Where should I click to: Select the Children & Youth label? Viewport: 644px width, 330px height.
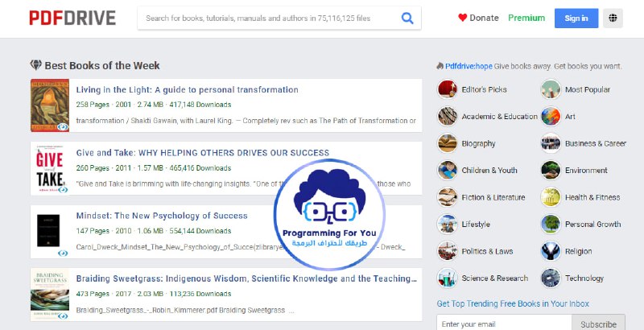[x=489, y=171]
